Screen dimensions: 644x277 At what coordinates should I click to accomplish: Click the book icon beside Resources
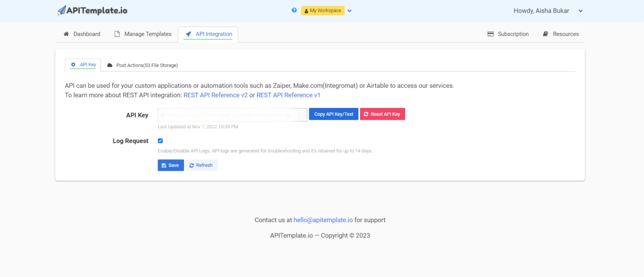click(545, 34)
